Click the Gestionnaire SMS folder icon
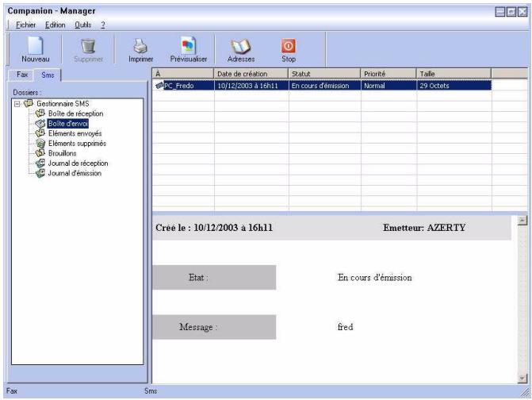 [x=29, y=103]
